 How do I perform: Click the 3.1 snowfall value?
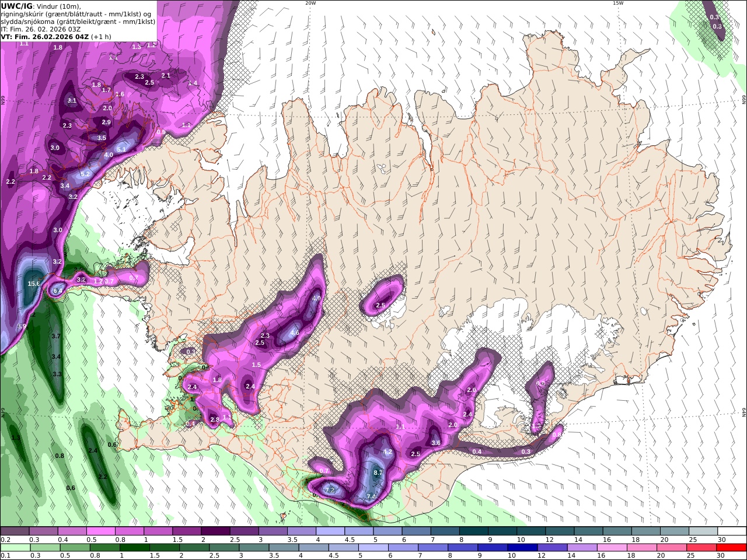click(x=72, y=100)
